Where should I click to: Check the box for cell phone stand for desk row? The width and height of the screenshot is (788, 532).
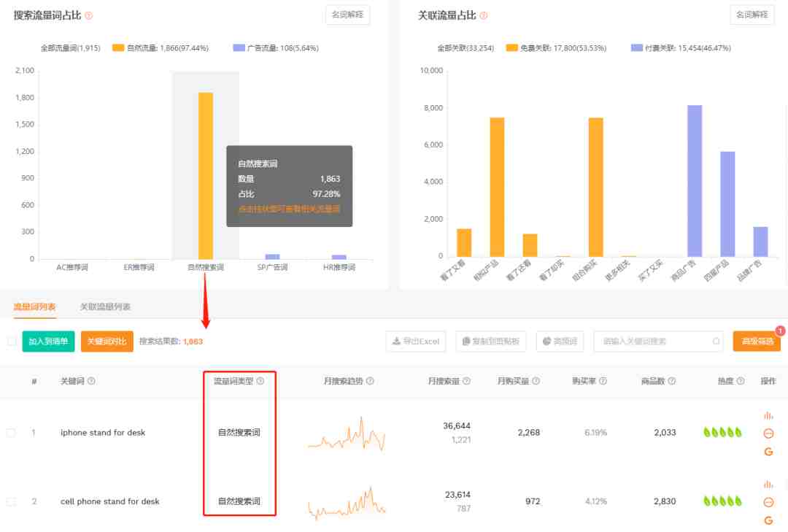[10, 501]
